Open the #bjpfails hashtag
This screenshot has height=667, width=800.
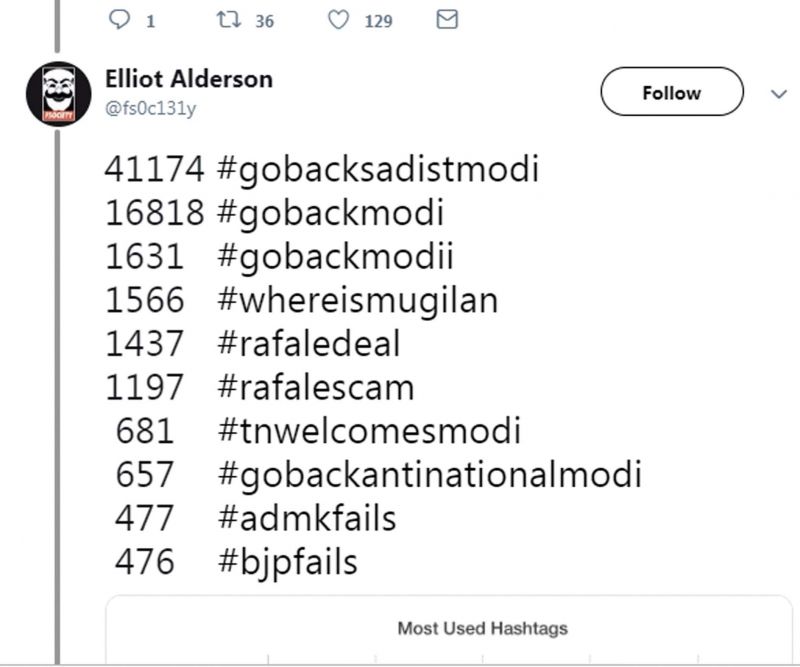pos(287,563)
